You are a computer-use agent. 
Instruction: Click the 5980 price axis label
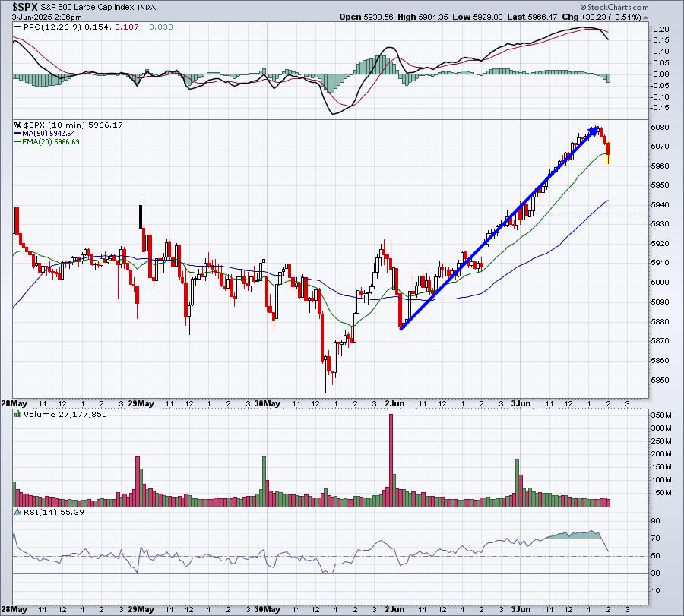[x=660, y=128]
